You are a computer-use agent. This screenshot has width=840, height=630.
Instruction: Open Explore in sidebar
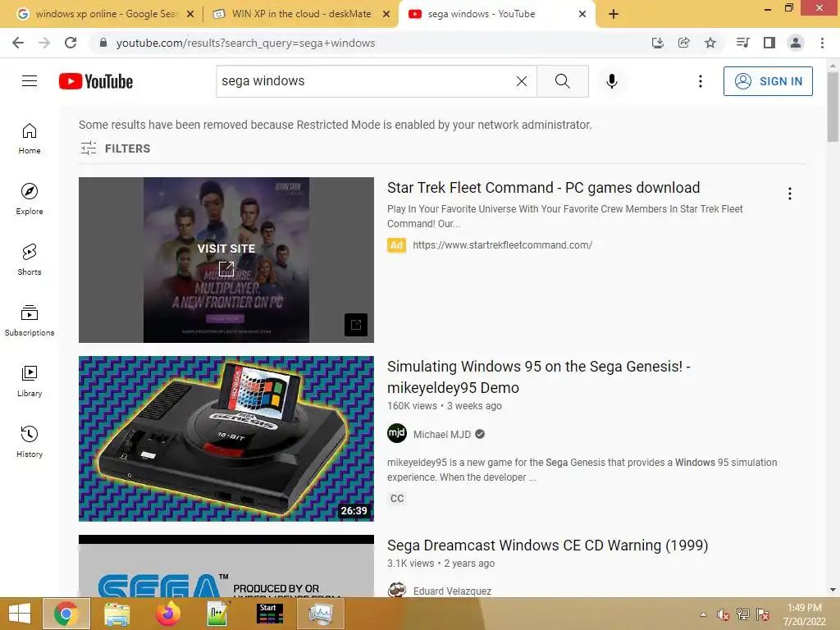pyautogui.click(x=30, y=199)
